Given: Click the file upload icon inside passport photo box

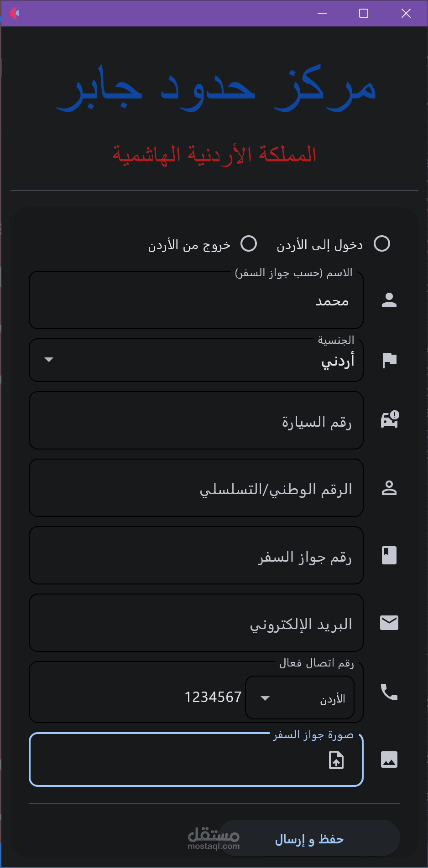Looking at the screenshot, I should 336,760.
